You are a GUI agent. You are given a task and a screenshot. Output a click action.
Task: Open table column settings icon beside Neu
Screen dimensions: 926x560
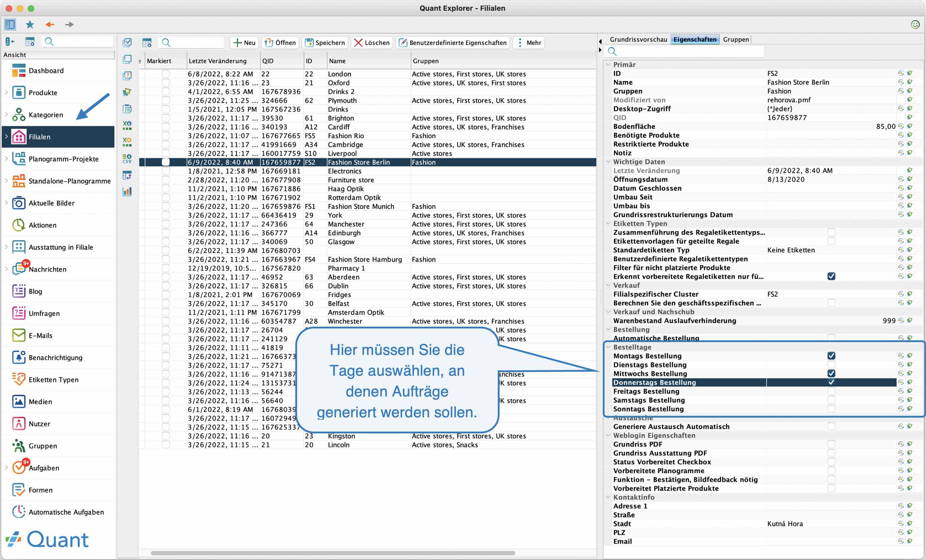tap(147, 43)
